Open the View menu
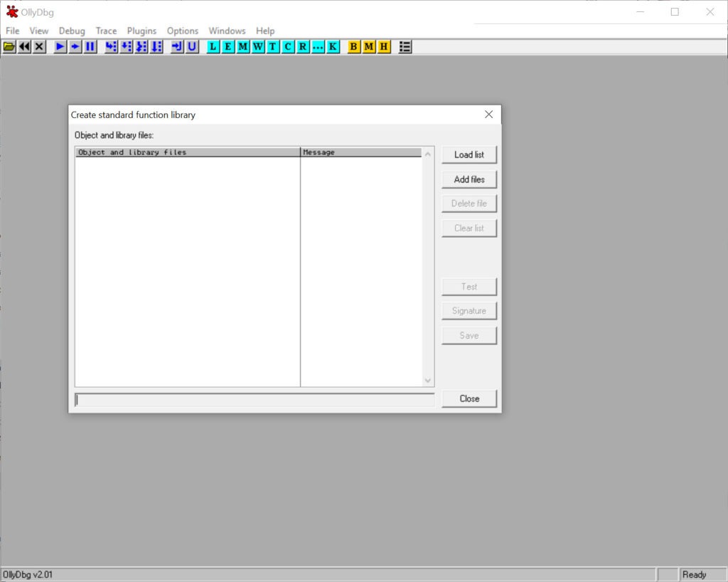 39,31
